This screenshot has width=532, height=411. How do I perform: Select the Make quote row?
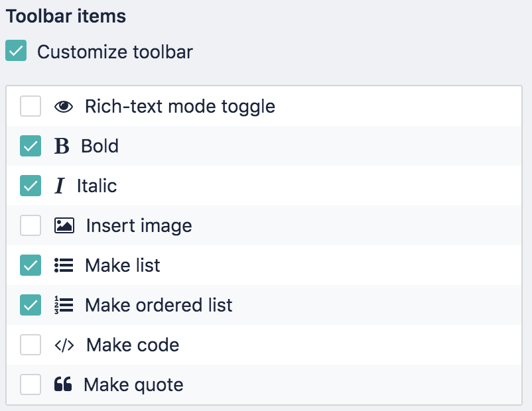265,384
